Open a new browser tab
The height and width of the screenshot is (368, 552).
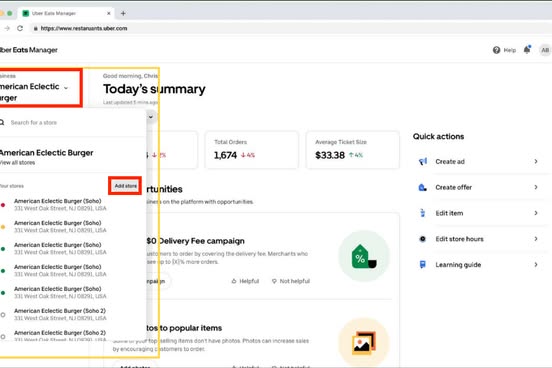click(x=123, y=13)
